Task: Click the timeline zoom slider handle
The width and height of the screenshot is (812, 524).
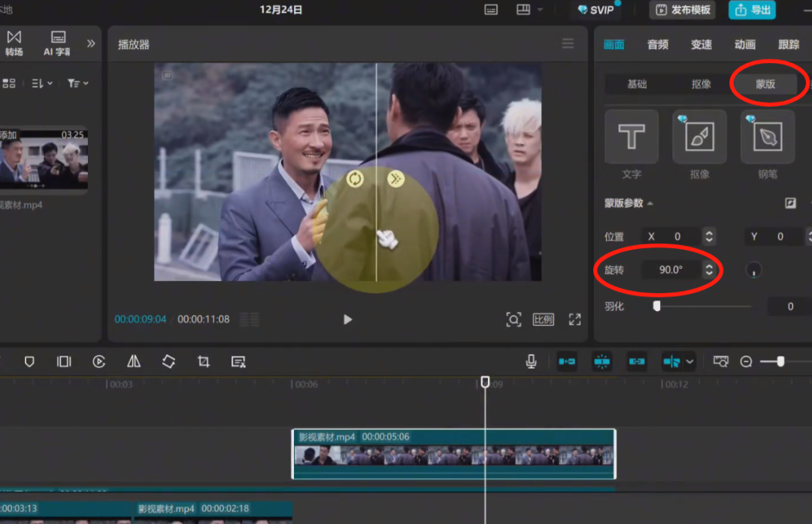Action: click(780, 362)
